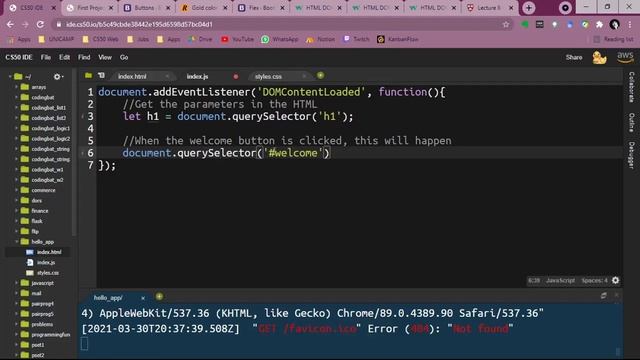Screen dimensions: 640x360
Task: Change JavaScript language mode in status bar
Action: pyautogui.click(x=560, y=280)
